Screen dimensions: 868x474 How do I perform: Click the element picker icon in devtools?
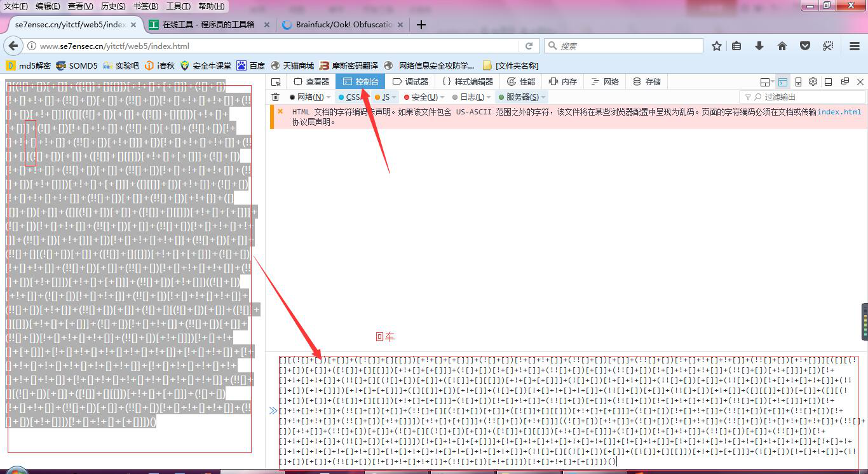point(276,82)
